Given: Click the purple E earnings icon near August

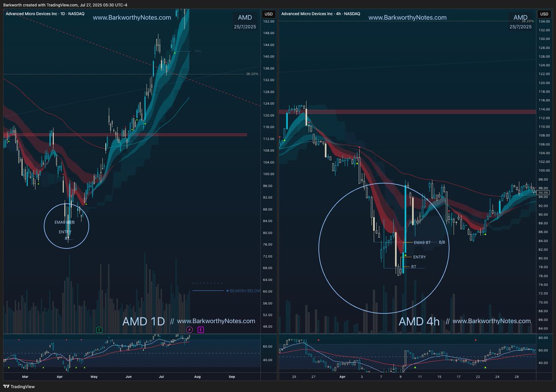Looking at the screenshot, I should point(201,329).
